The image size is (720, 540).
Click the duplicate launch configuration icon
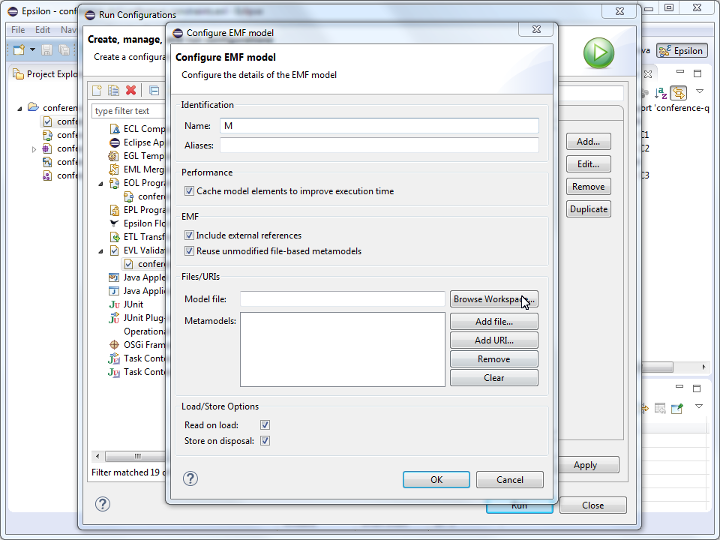114,90
